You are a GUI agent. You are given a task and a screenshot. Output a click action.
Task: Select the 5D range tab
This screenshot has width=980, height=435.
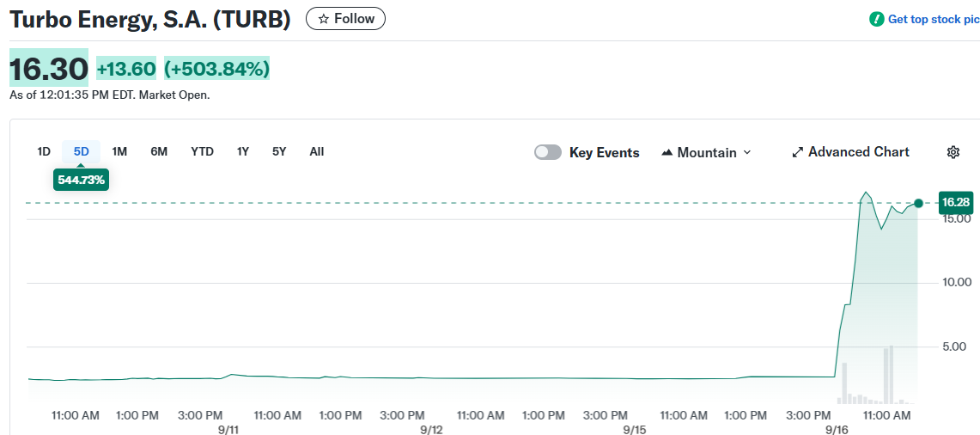point(82,151)
